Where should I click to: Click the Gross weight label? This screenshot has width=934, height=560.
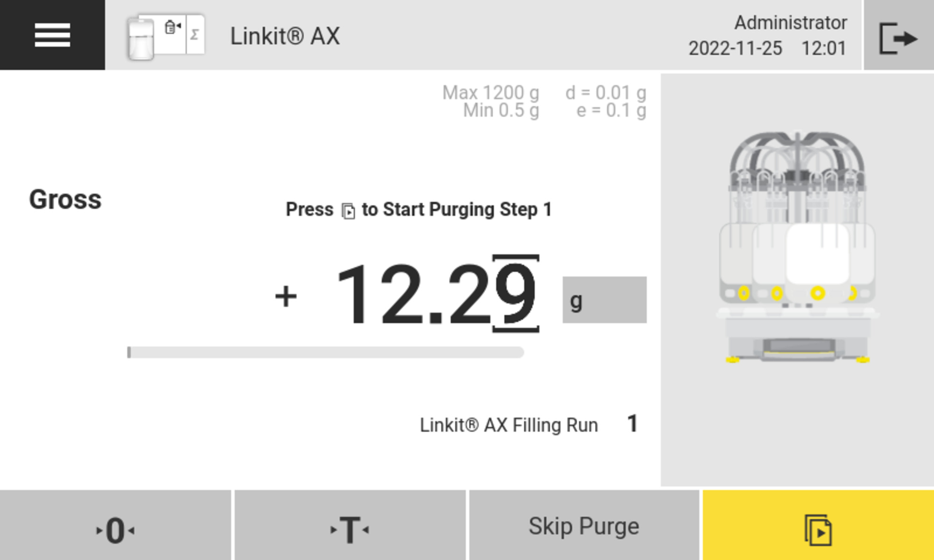pos(65,200)
